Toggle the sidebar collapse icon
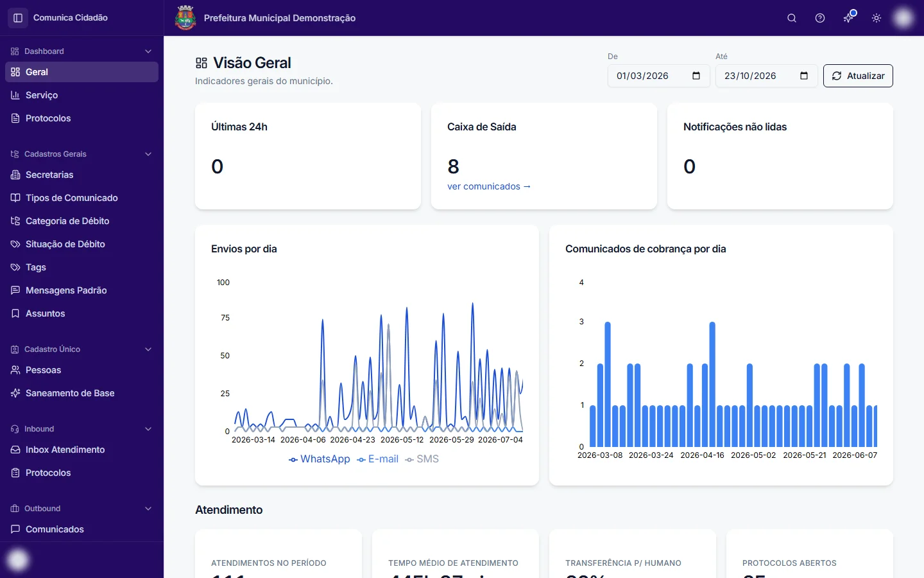The width and height of the screenshot is (924, 578). click(18, 18)
